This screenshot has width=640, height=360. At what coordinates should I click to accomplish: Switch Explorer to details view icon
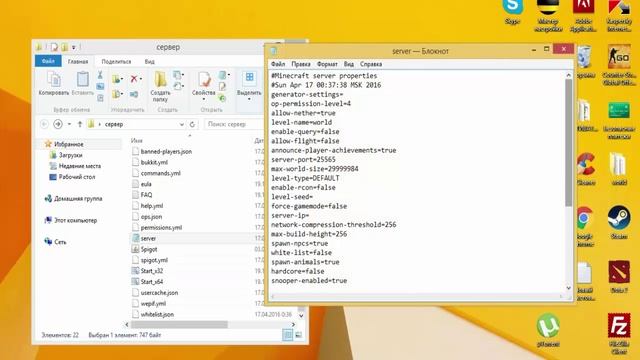point(288,335)
